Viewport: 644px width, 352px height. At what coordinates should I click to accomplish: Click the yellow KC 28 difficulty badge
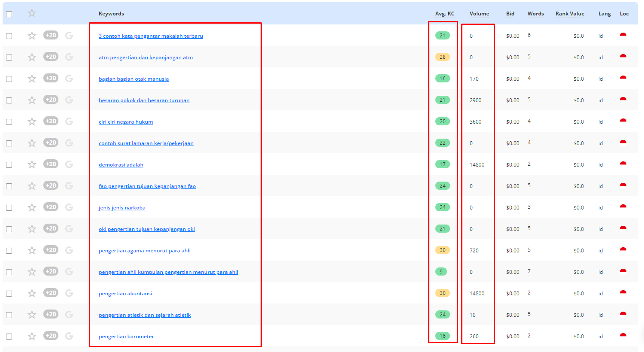tap(443, 57)
